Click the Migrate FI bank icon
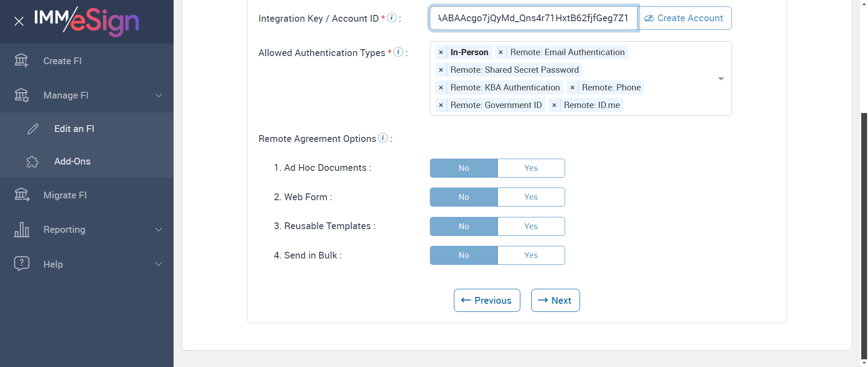Viewport: 868px width, 367px height. pyautogui.click(x=21, y=195)
